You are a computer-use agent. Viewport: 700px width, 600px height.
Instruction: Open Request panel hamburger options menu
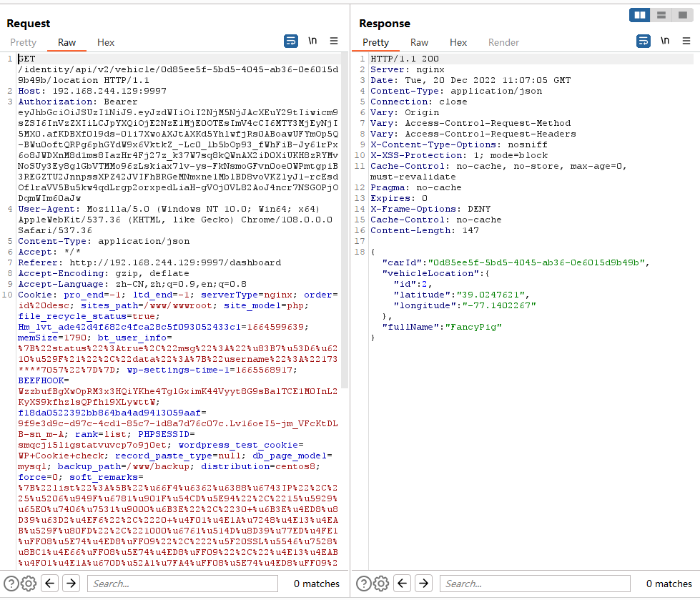click(x=334, y=41)
